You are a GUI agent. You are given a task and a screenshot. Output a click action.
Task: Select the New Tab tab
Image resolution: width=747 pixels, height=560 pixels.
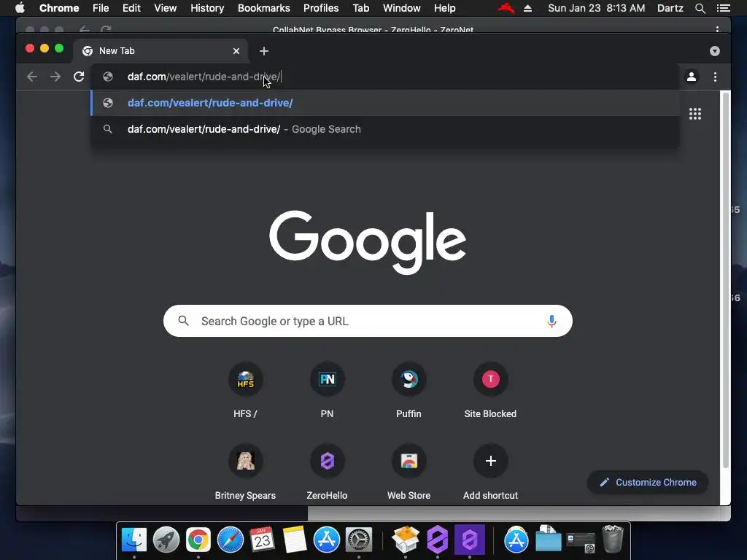tap(160, 51)
